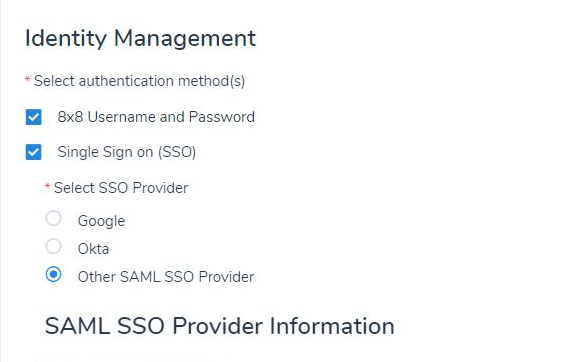Click the 'Single Sign on (SSO)' label text
The width and height of the screenshot is (584, 362).
tap(127, 152)
